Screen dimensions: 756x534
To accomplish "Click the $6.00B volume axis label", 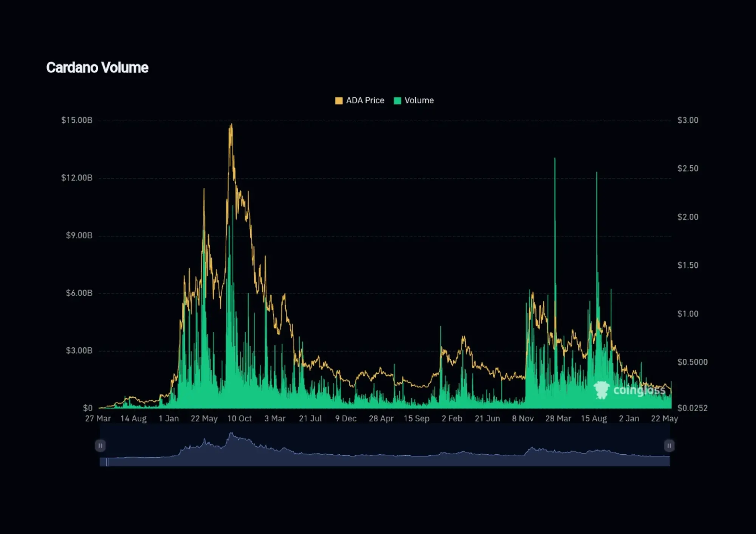I will (x=79, y=293).
